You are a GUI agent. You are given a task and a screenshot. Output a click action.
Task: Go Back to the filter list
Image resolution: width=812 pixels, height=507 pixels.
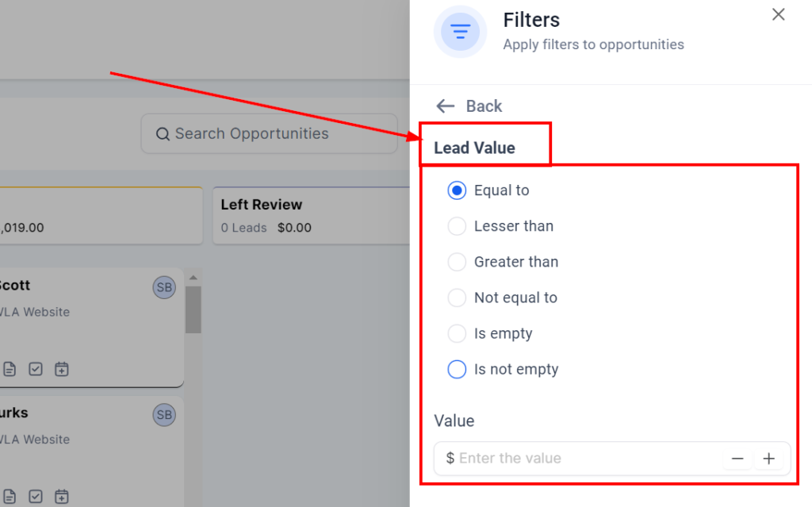[469, 106]
